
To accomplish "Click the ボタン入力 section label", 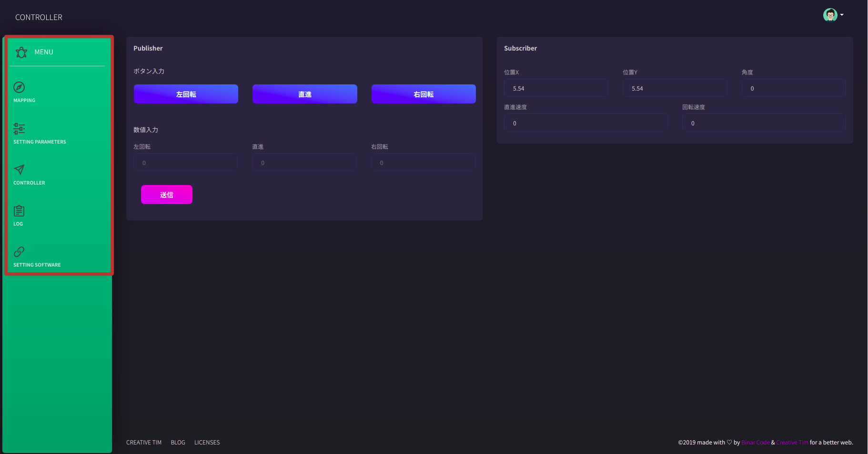I will (x=149, y=71).
